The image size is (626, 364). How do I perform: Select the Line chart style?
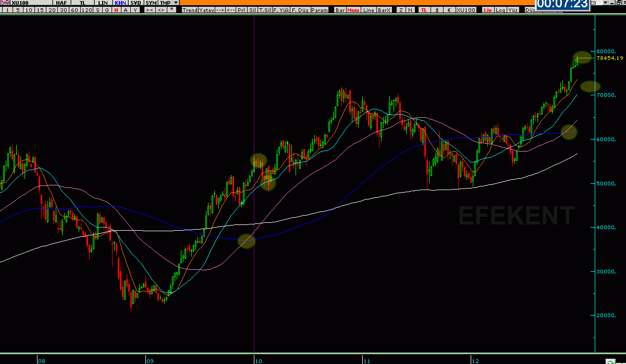(369, 10)
